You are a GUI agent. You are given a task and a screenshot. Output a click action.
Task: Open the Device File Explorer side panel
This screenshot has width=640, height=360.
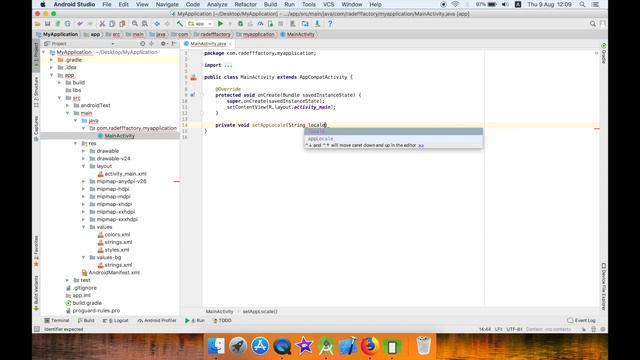click(604, 287)
